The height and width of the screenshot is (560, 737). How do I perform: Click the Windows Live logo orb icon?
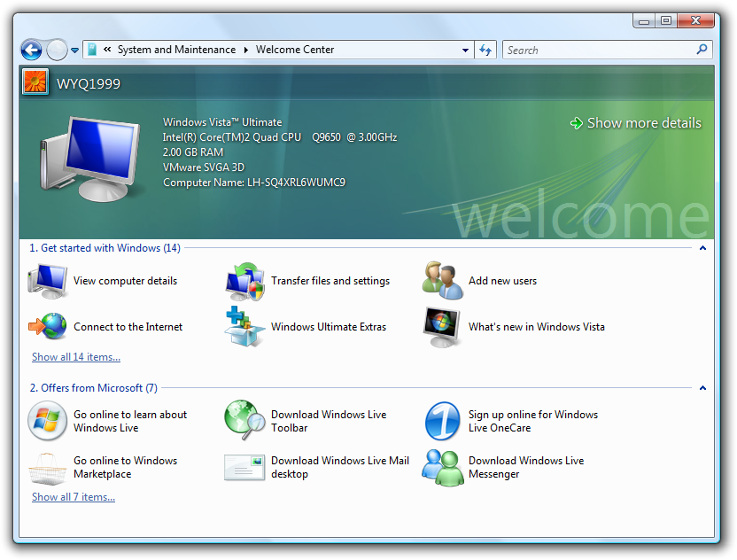click(48, 421)
